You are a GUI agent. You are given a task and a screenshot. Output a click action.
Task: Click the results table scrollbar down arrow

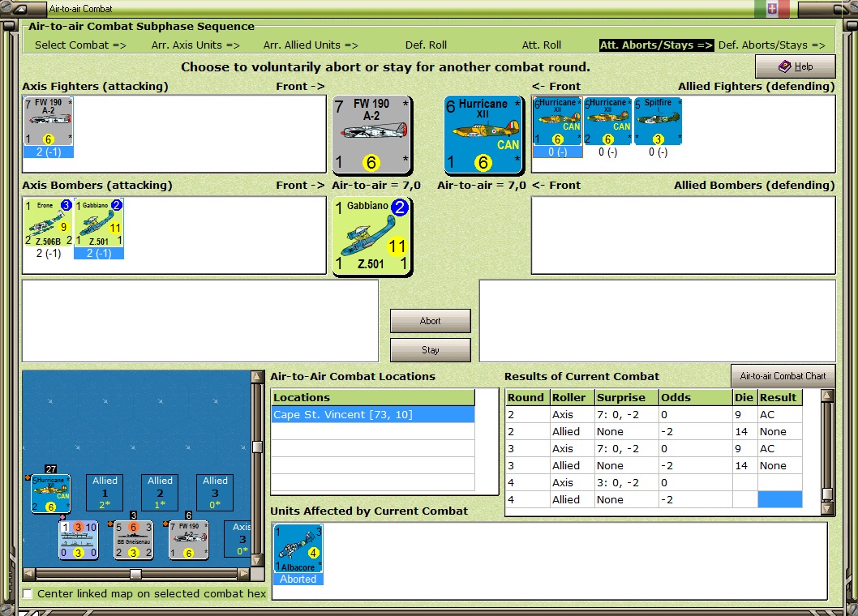[x=827, y=509]
